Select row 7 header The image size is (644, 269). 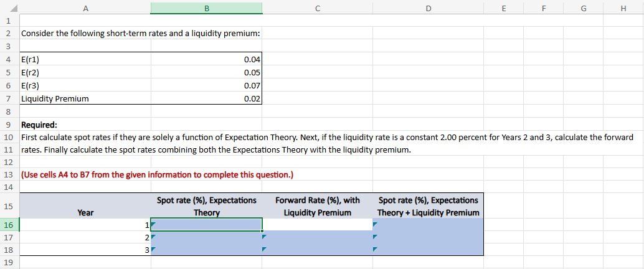[9, 98]
